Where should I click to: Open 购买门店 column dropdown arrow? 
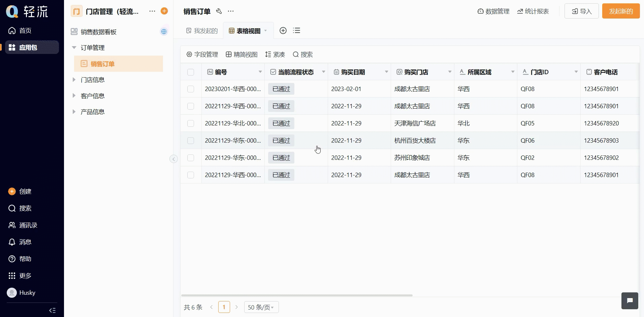(450, 72)
